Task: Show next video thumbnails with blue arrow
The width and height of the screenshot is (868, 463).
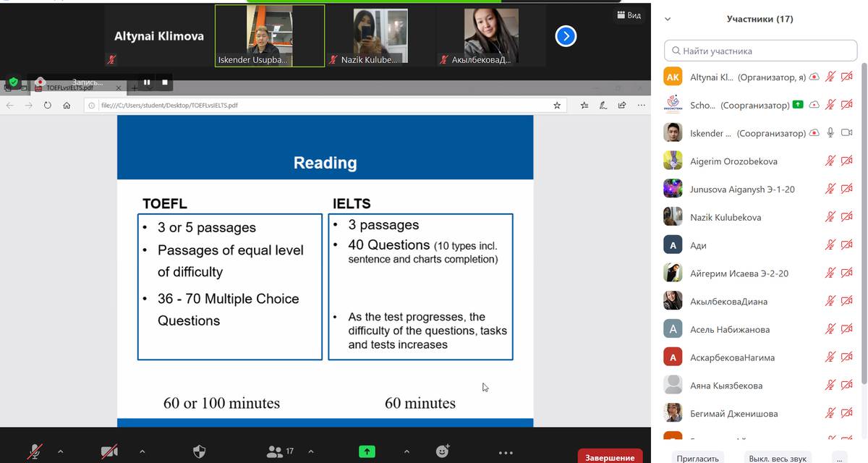Action: (566, 36)
